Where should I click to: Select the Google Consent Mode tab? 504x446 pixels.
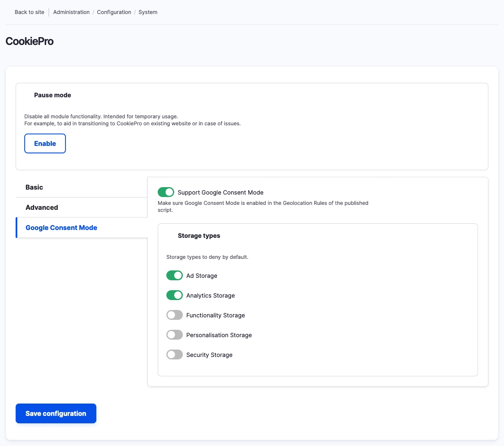(82, 228)
